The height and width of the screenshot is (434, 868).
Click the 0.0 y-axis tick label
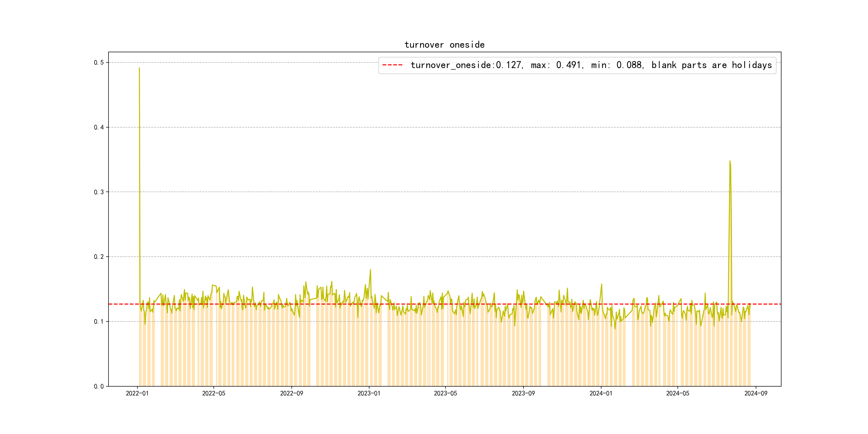coord(99,387)
